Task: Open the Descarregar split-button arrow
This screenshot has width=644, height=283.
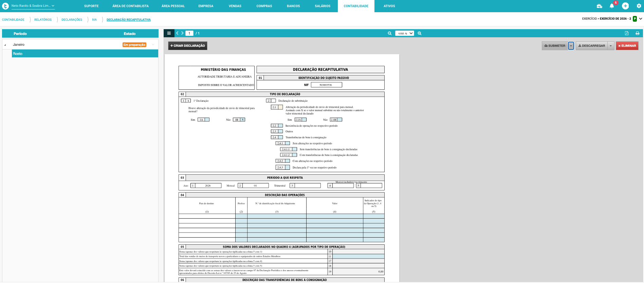Action: click(611, 46)
